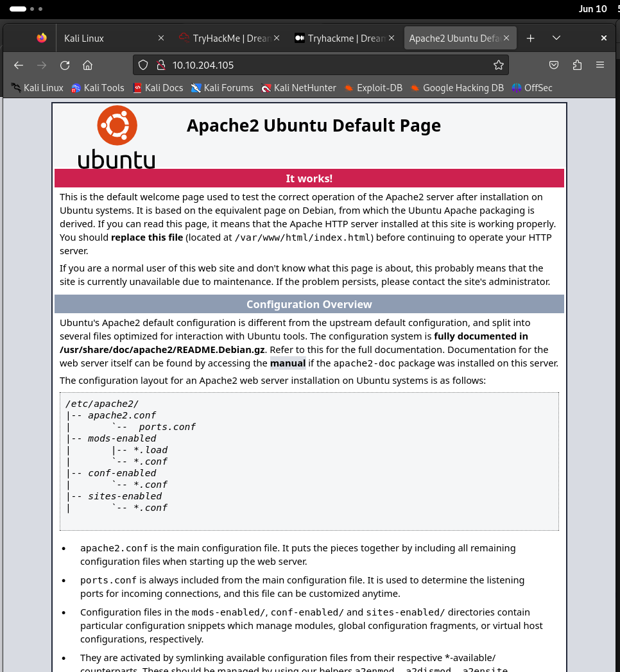The height and width of the screenshot is (672, 620).
Task: Switch to the Kali Linux tab
Action: [x=112, y=38]
